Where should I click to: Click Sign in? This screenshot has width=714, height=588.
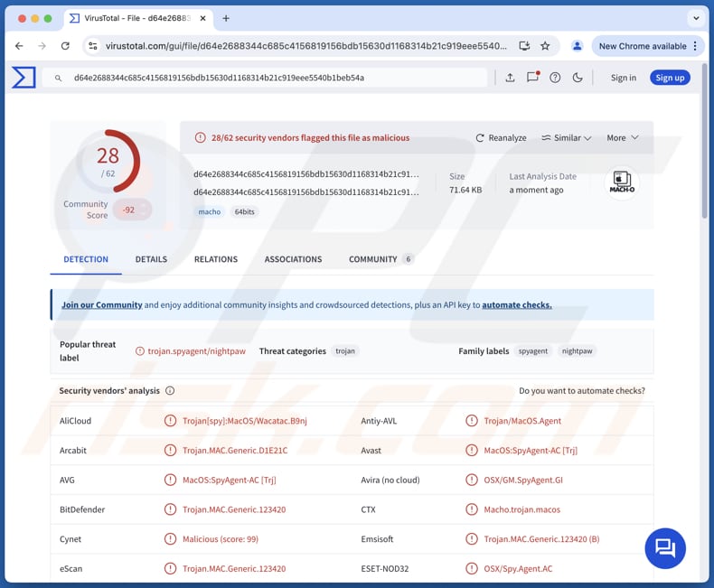coord(624,78)
